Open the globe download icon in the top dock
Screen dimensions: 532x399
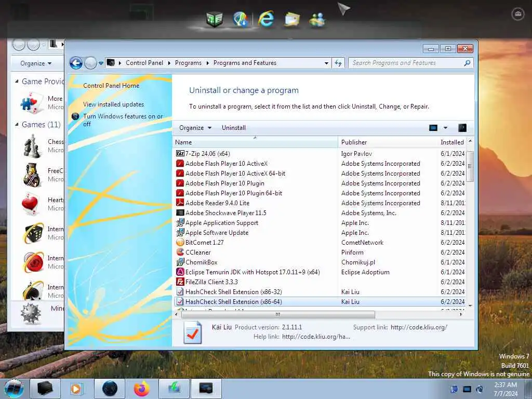241,19
